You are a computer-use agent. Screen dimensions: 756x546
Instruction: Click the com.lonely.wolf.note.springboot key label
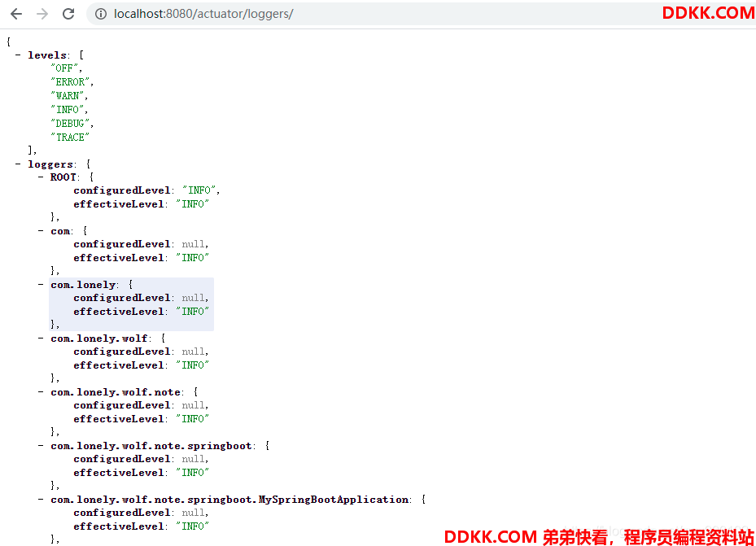pos(151,446)
